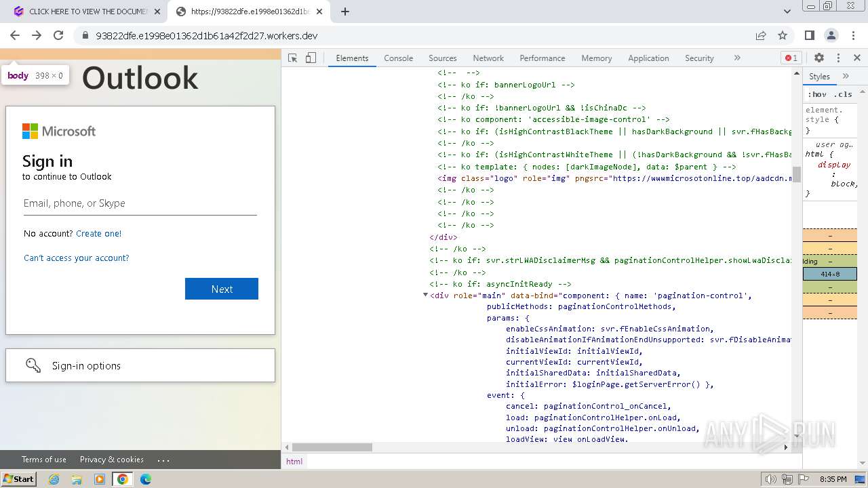This screenshot has height=488, width=868.
Task: Click the Privacy & cookies link
Action: pyautogui.click(x=112, y=460)
